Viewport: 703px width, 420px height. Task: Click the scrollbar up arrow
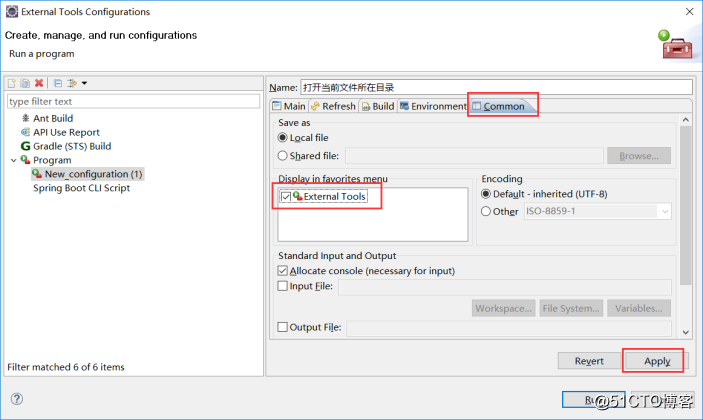point(686,120)
